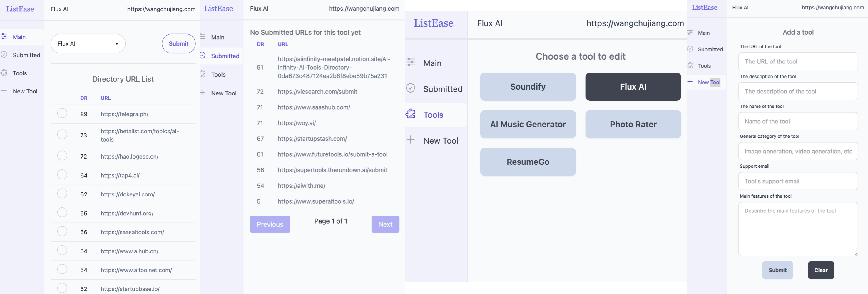This screenshot has width=868, height=294.
Task: Select the radio button for https://telegra.ph/
Action: click(x=62, y=113)
